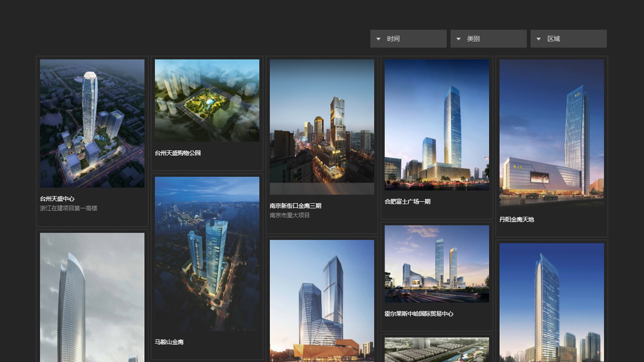Image resolution: width=644 pixels, height=362 pixels.
Task: Open the 时间 filter dropdown
Action: coord(408,39)
